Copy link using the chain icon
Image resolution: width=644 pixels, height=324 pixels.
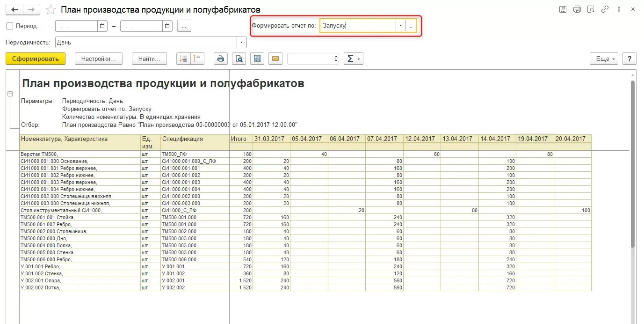[x=605, y=9]
